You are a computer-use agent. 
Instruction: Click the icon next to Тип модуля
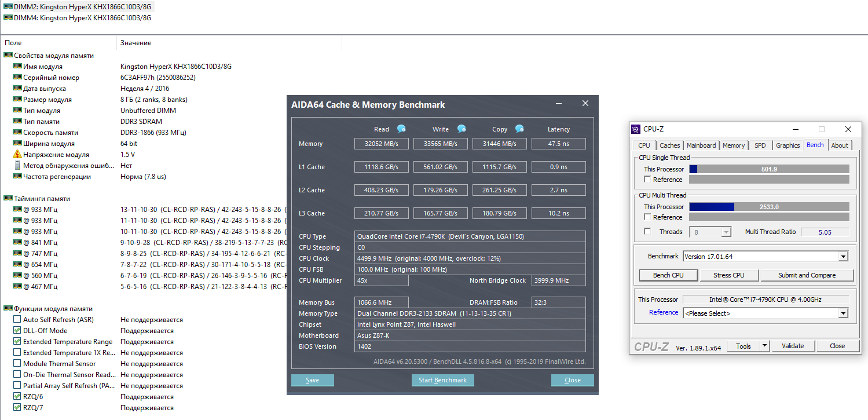pos(17,111)
